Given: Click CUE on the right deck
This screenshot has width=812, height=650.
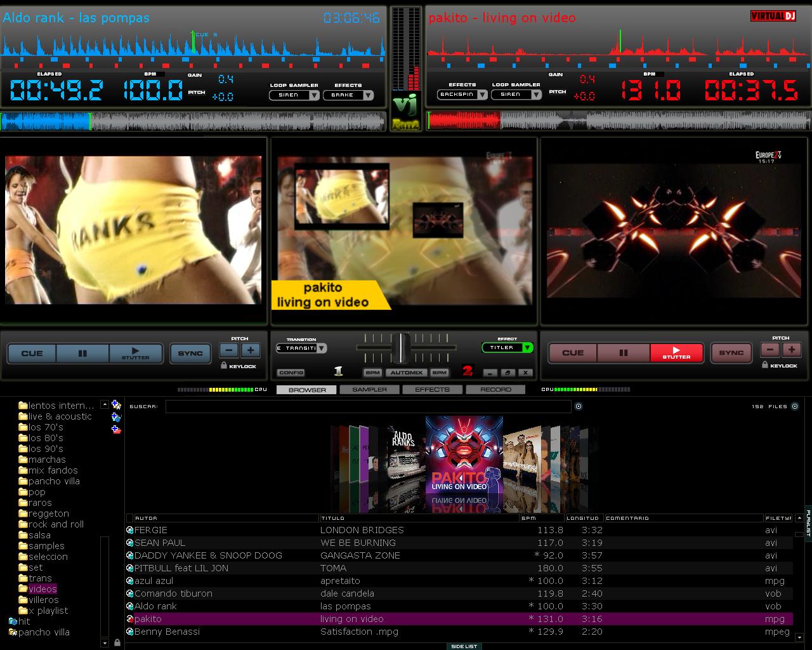Looking at the screenshot, I should tap(573, 353).
